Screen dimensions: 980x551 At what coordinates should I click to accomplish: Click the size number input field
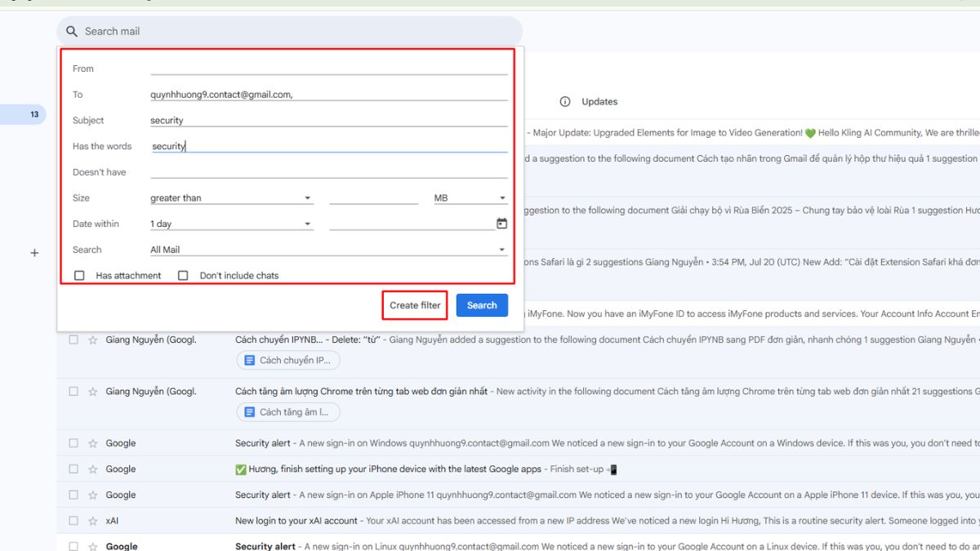pos(373,198)
